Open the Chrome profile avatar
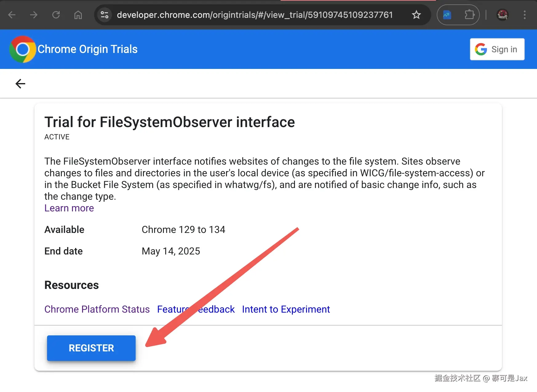Image resolution: width=537 pixels, height=392 pixels. click(503, 15)
